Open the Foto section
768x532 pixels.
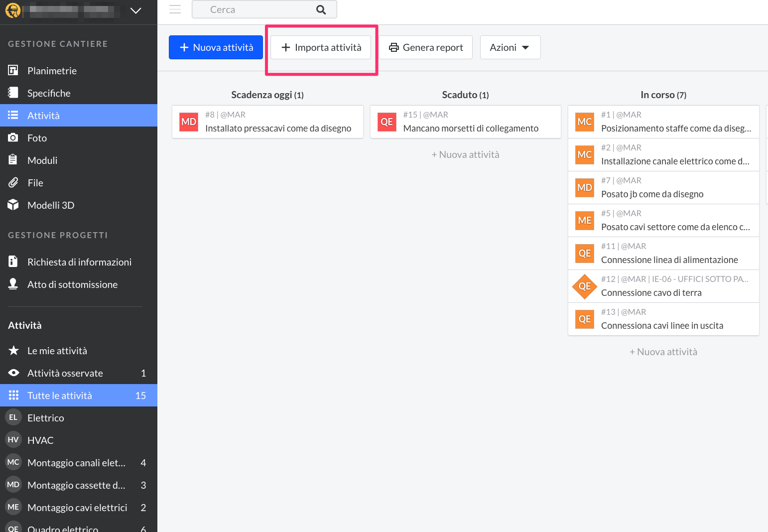37,138
